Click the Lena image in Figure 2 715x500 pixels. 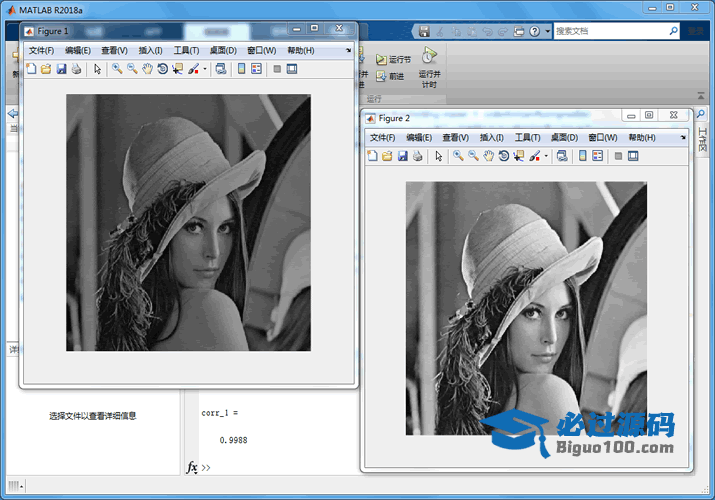click(x=526, y=309)
